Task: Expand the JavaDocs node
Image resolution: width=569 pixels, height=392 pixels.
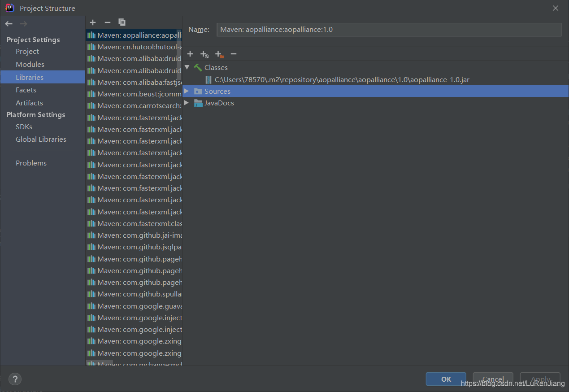Action: [x=187, y=103]
